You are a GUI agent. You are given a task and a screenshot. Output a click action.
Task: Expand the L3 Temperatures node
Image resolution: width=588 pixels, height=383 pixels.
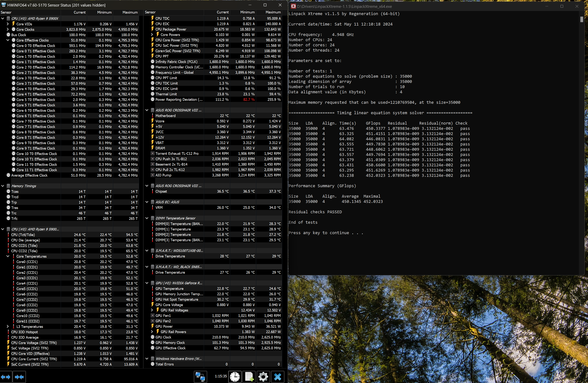click(x=8, y=326)
